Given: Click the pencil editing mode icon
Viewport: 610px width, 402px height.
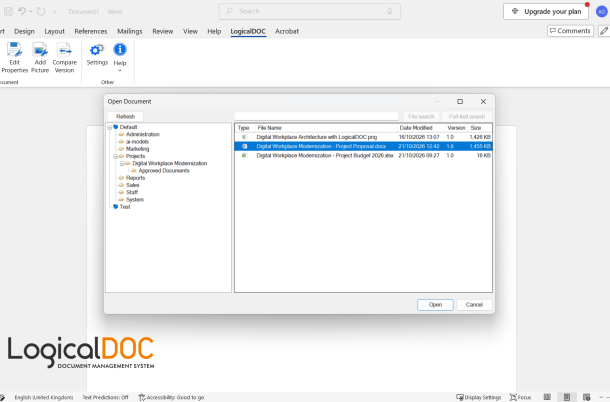Looking at the screenshot, I should tap(604, 31).
